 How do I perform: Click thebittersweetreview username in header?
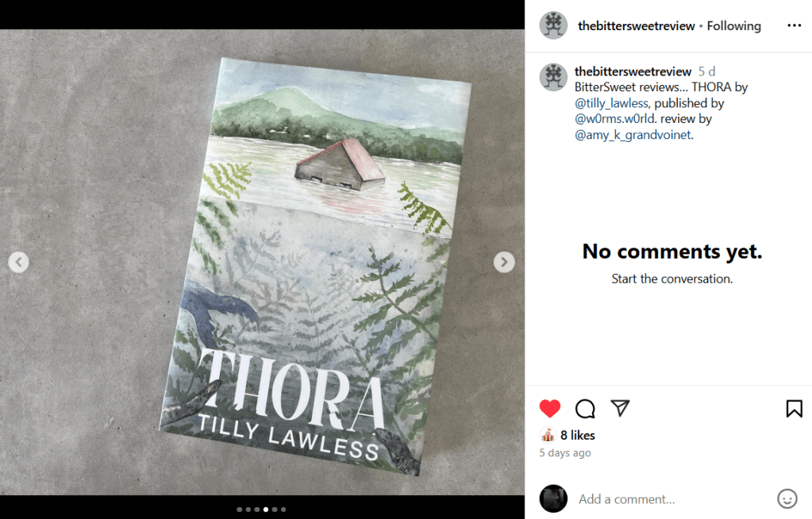coord(636,26)
